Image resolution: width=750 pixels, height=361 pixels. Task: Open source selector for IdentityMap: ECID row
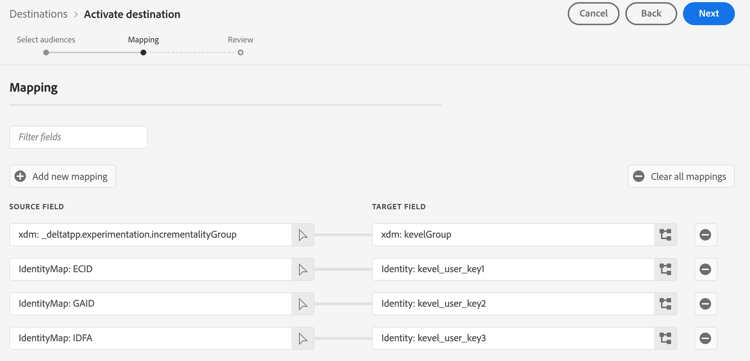[x=303, y=269]
